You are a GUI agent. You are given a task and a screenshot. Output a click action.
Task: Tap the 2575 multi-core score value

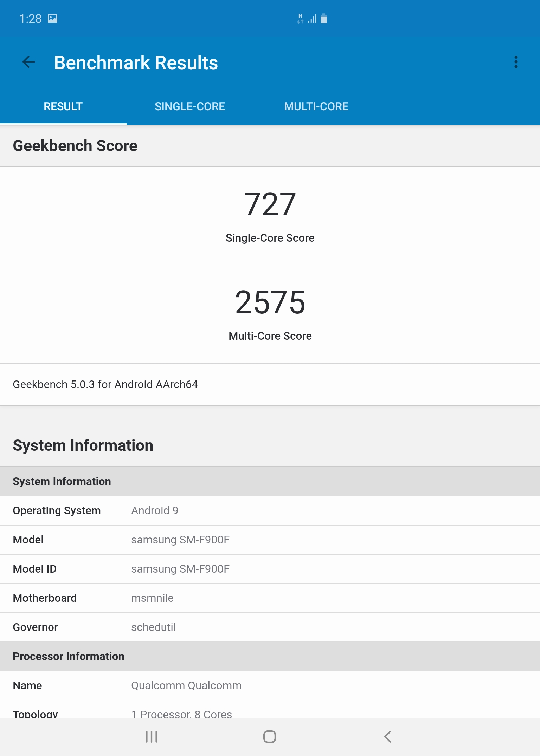[270, 302]
